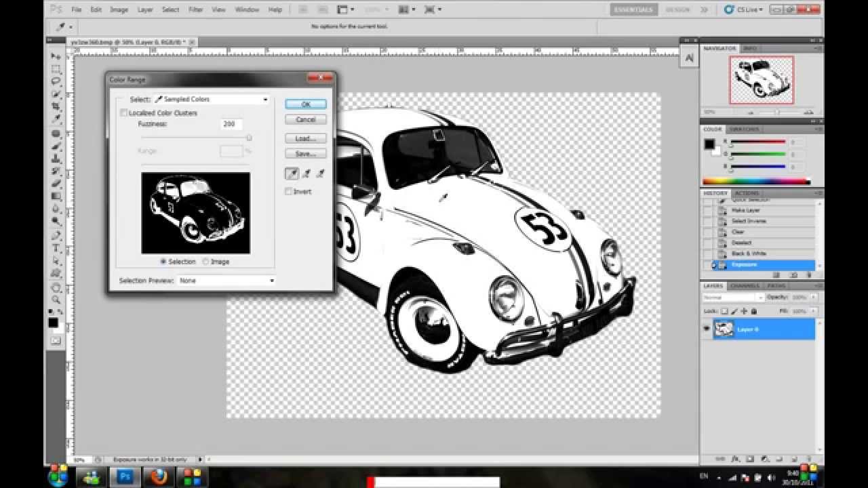Click the Fuzziness slider handle
Screen dimensions: 868x488
(x=249, y=138)
